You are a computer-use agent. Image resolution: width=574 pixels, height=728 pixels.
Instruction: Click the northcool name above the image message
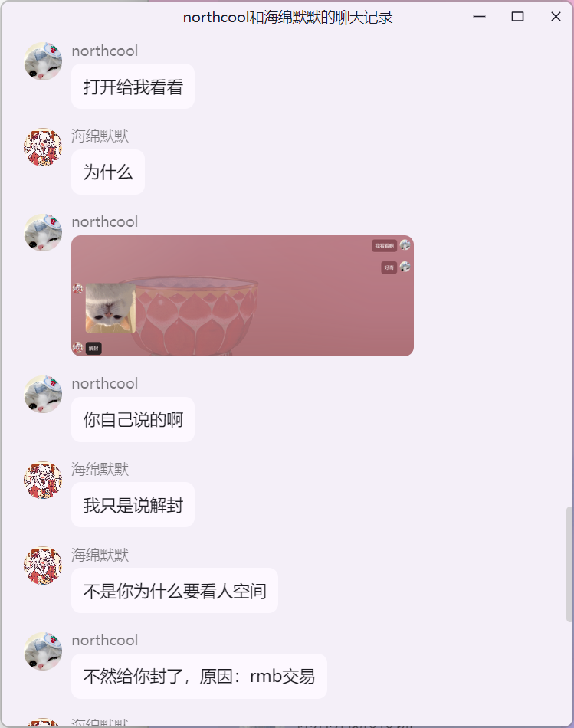105,222
